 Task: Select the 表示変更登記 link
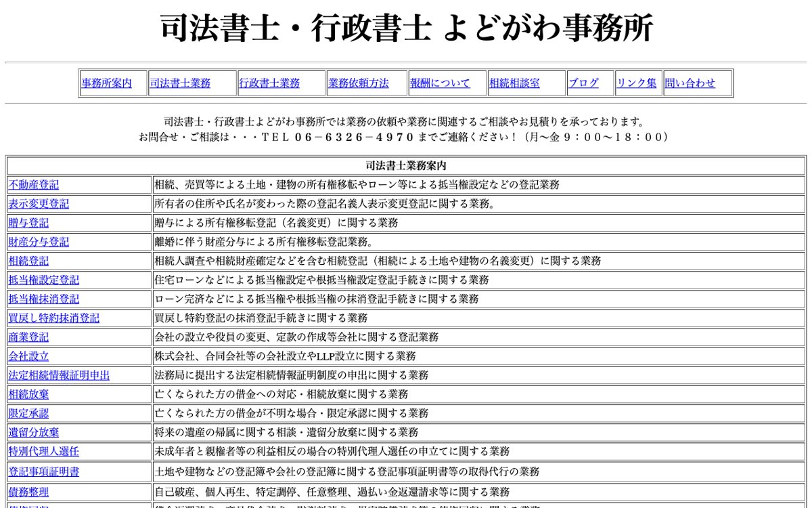point(39,203)
